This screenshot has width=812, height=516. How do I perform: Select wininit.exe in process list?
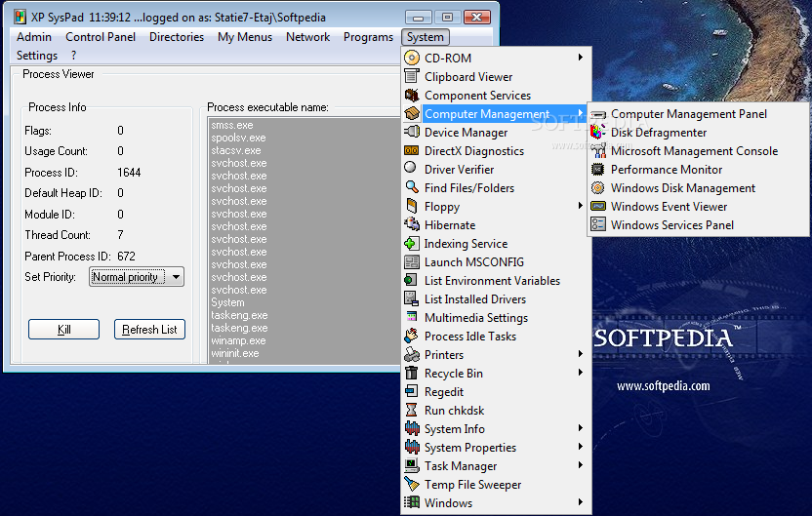pyautogui.click(x=234, y=353)
